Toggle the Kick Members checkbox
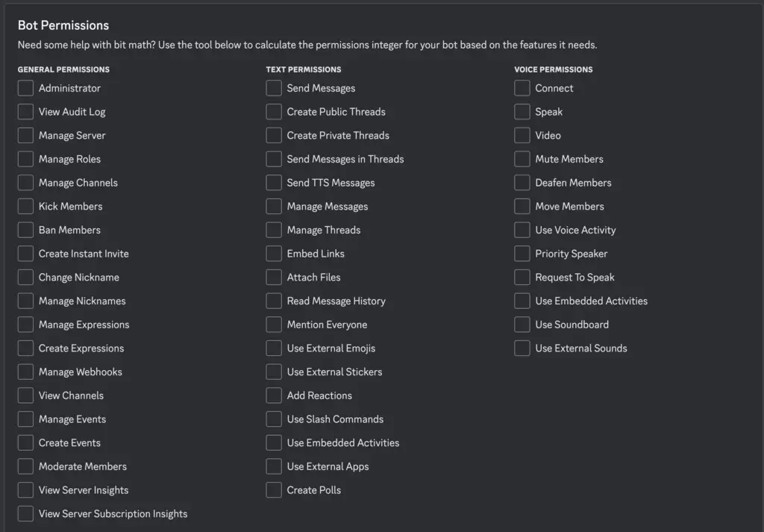Viewport: 764px width, 532px height. point(25,206)
